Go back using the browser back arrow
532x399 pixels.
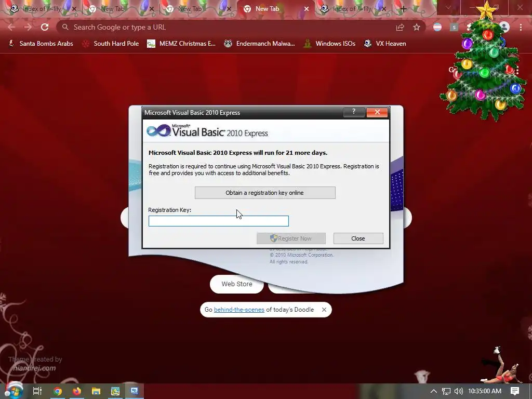coord(11,27)
